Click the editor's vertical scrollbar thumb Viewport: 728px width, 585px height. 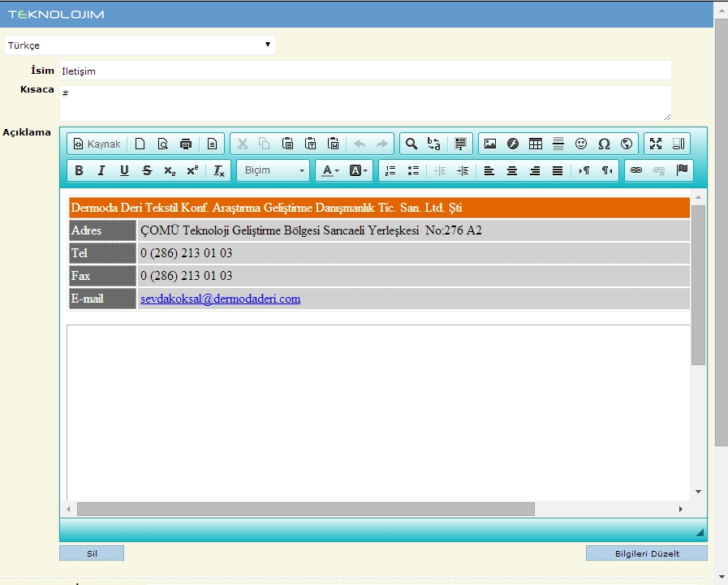coord(698,285)
